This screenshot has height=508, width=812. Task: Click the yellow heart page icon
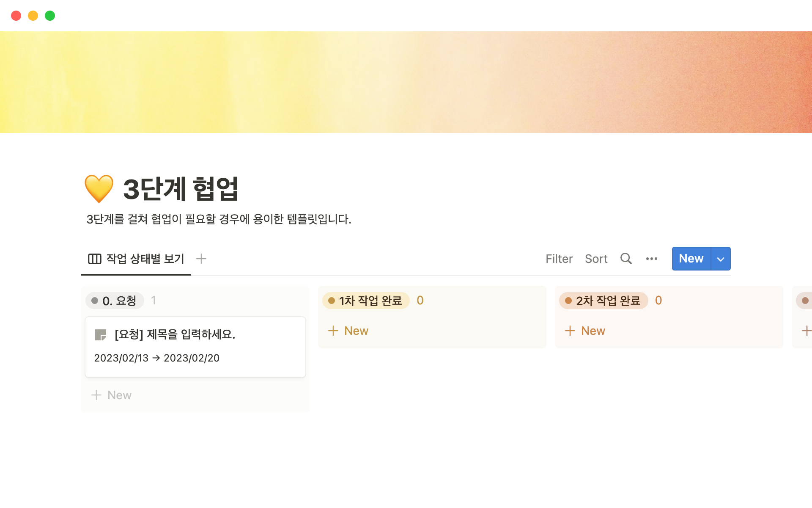(99, 188)
